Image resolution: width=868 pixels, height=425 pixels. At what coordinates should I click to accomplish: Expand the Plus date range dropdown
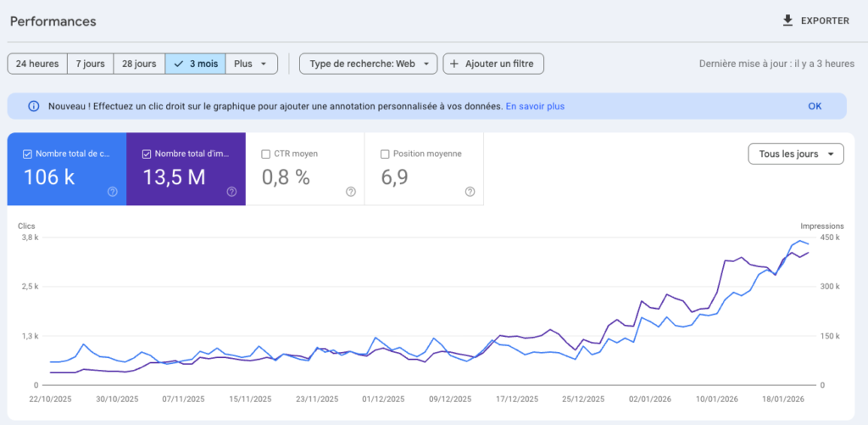point(251,64)
